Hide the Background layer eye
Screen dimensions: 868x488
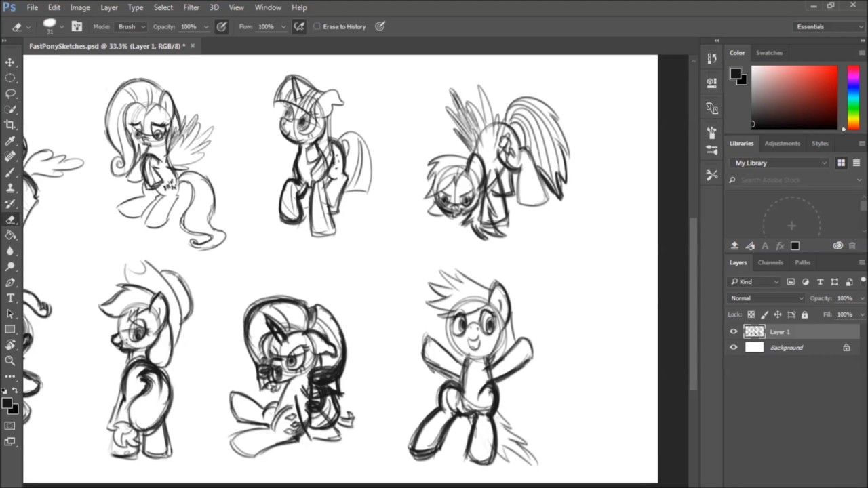pyautogui.click(x=733, y=348)
